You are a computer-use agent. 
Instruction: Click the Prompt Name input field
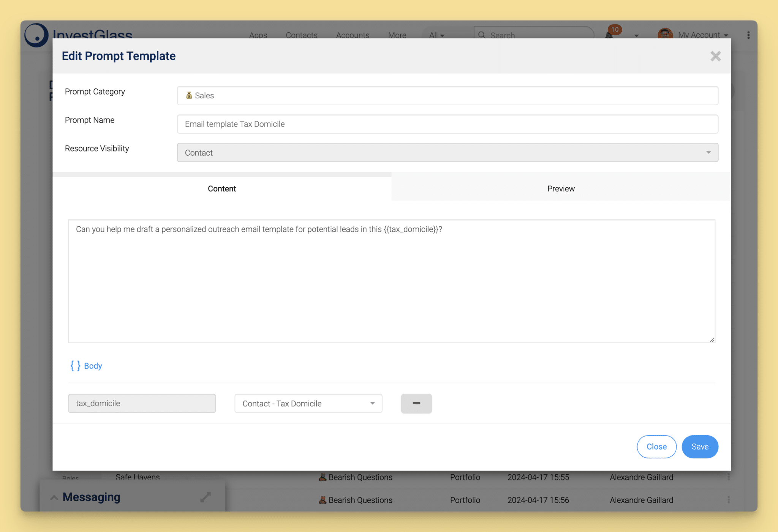click(x=447, y=123)
